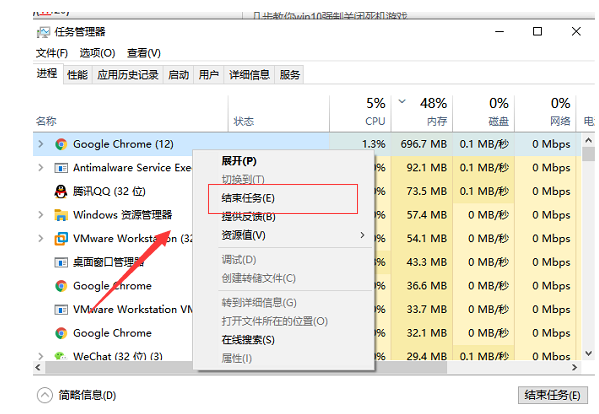This screenshot has width=599, height=414.
Task: Click the Task Manager title bar icon
Action: tap(43, 32)
